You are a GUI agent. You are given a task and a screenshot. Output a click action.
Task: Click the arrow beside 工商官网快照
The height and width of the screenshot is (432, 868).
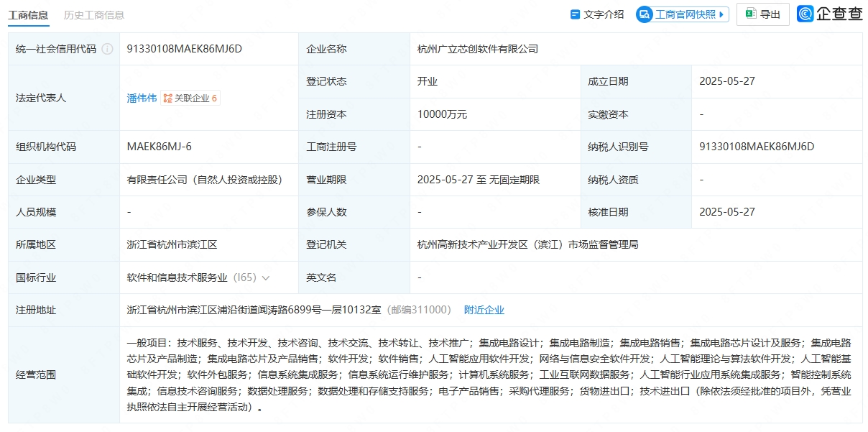coord(721,14)
